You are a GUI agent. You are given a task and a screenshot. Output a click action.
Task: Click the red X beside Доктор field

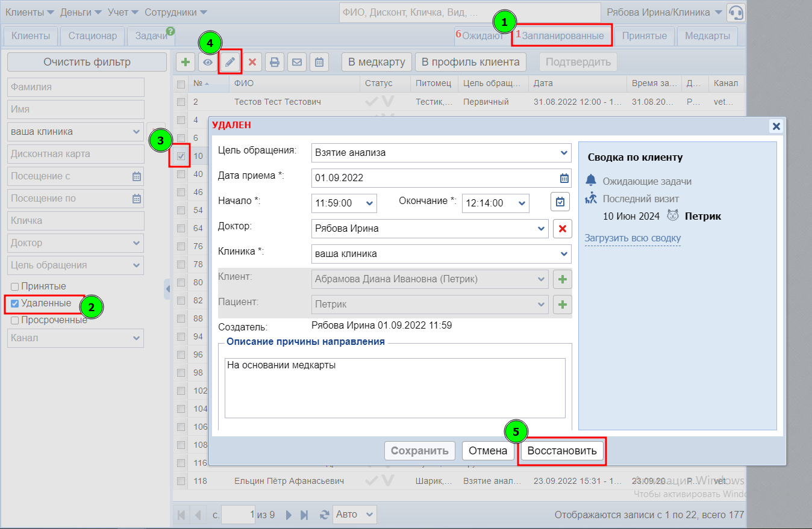click(562, 229)
